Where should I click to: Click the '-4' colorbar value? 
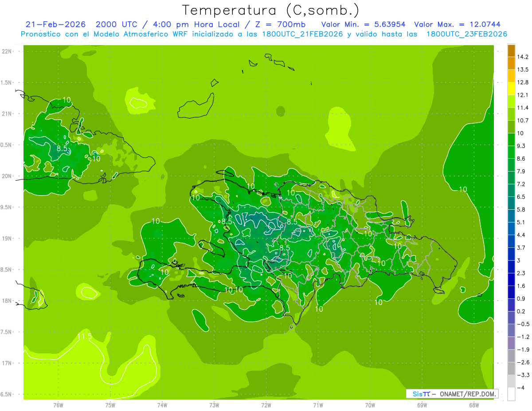coord(520,388)
